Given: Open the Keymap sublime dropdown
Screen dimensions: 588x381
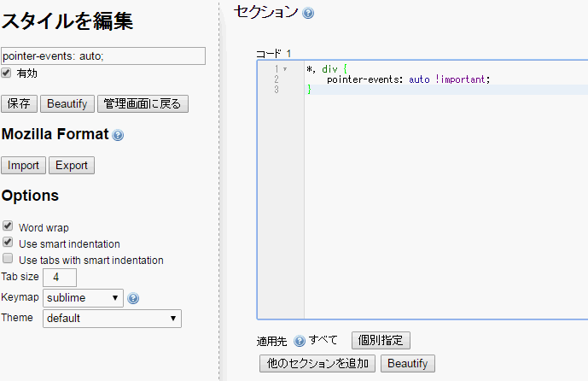Looking at the screenshot, I should tap(83, 298).
